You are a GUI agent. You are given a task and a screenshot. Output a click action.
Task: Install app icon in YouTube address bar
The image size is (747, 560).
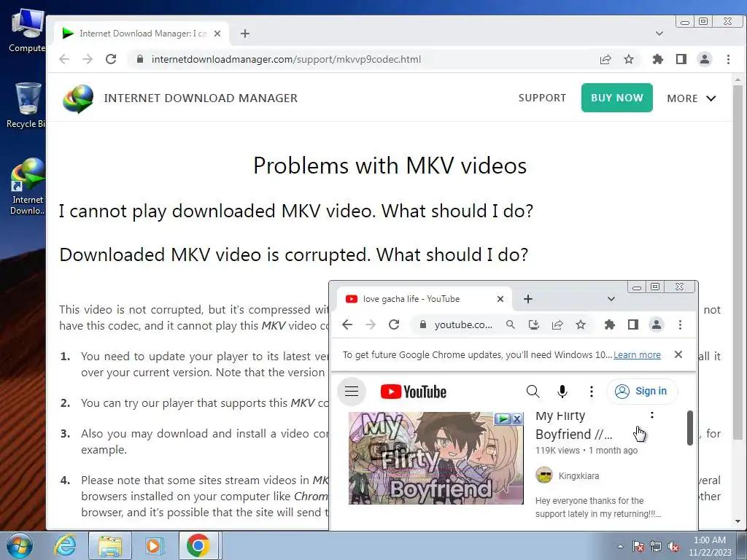[x=534, y=324]
